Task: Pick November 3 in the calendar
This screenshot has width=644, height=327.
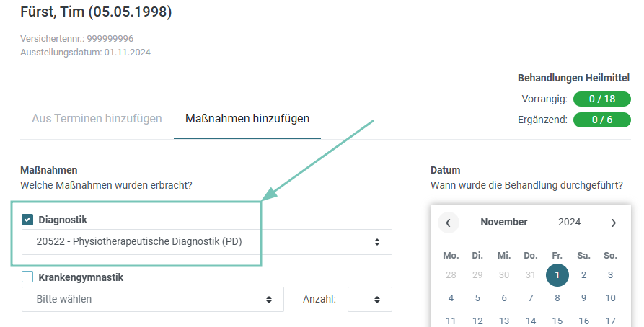Action: [610, 275]
